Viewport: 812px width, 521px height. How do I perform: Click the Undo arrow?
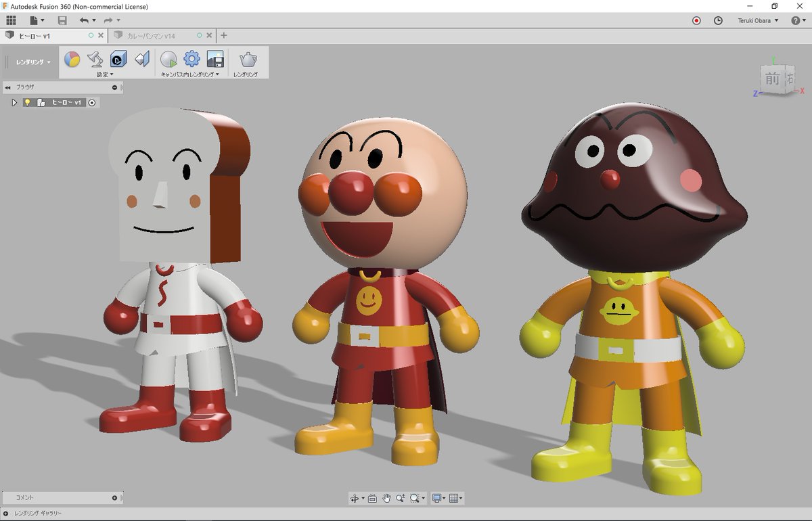point(84,21)
